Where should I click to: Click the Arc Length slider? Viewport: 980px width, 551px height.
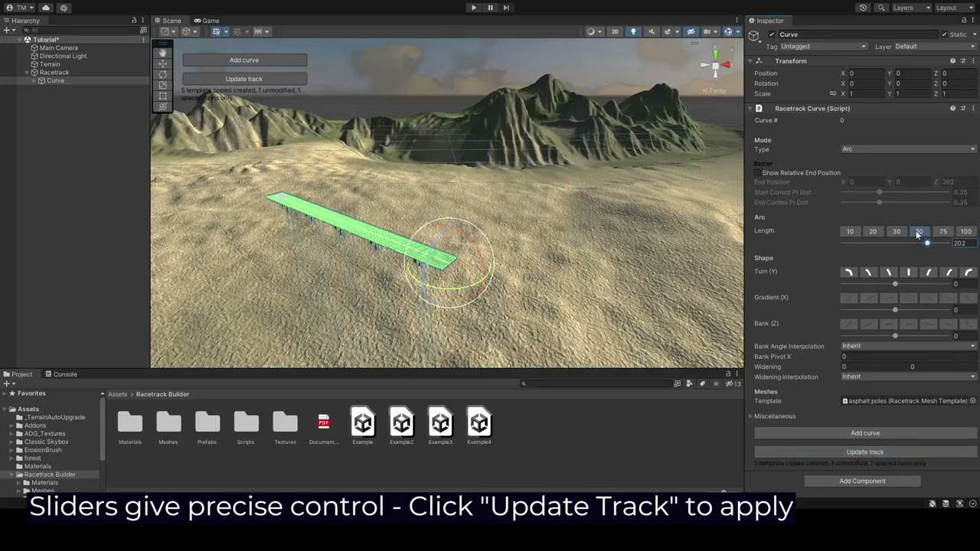coord(895,243)
